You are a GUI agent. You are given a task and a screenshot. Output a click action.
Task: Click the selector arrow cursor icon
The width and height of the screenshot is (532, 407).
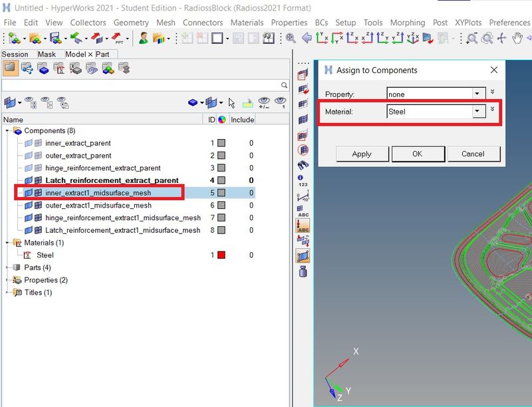click(x=231, y=103)
